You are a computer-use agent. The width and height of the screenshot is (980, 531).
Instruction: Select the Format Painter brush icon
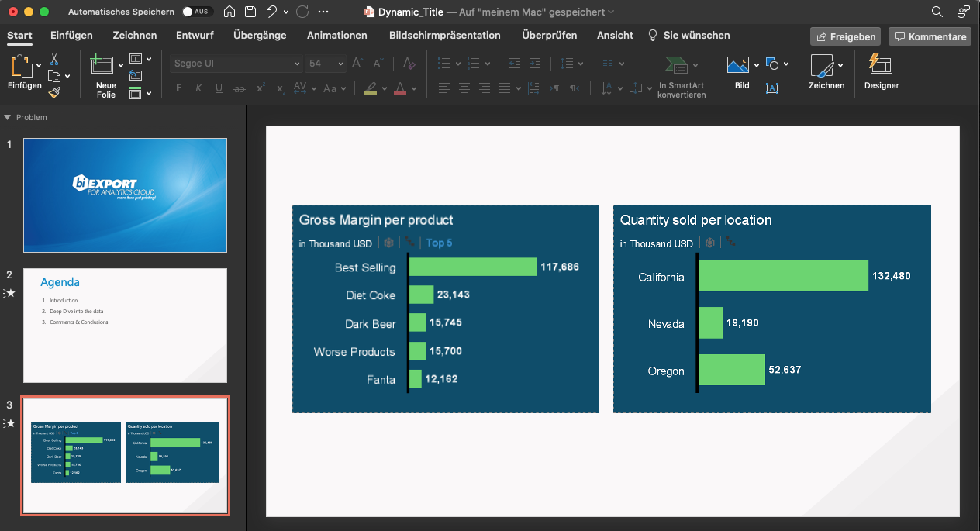[x=54, y=92]
